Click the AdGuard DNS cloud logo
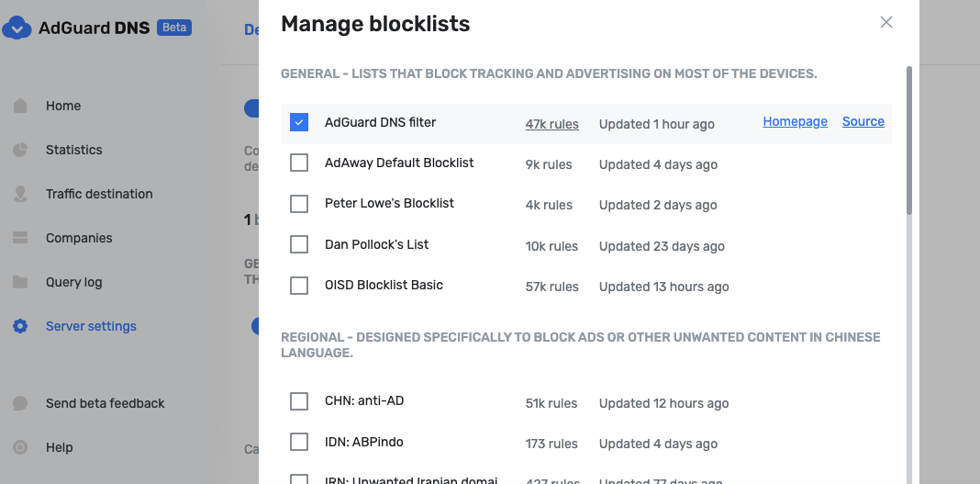Image resolution: width=980 pixels, height=484 pixels. tap(17, 28)
